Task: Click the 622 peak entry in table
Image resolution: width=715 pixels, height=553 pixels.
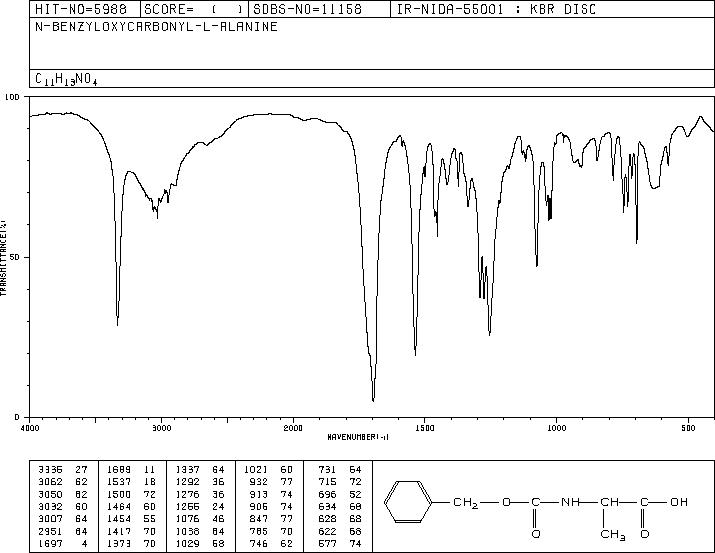Action: (340, 532)
